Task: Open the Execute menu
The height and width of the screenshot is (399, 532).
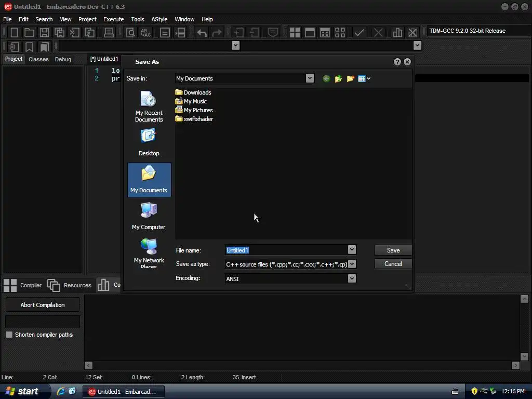Action: [114, 19]
